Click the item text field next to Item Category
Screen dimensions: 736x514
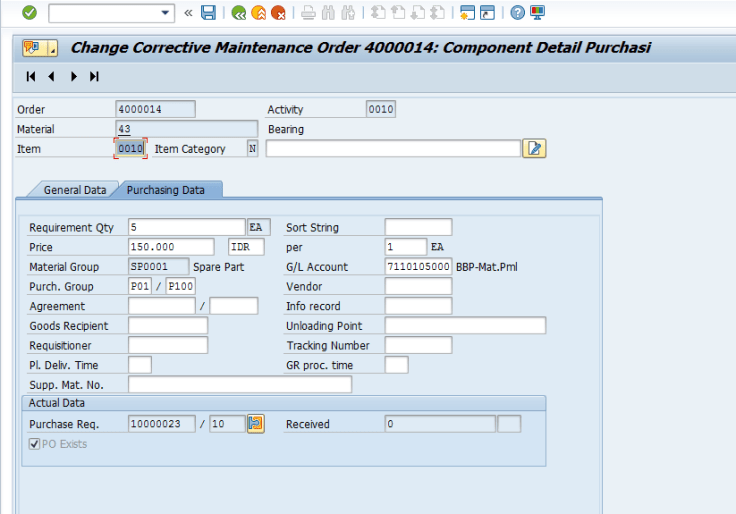click(x=393, y=149)
